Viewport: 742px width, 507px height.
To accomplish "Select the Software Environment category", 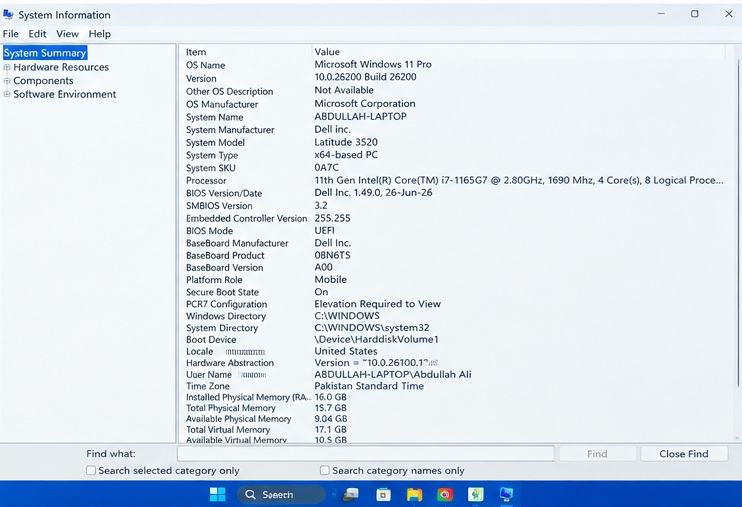I will point(64,94).
